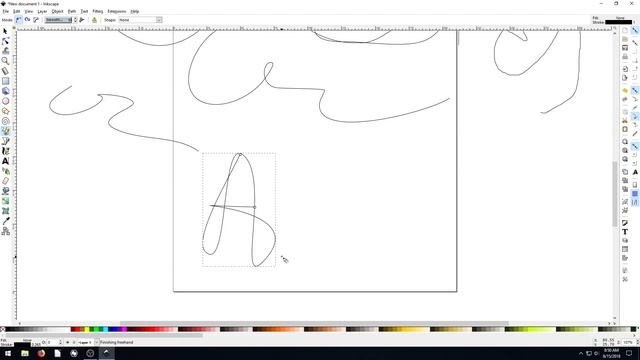This screenshot has height=360, width=640.
Task: Select the 3D Box tool
Action: coord(5,91)
